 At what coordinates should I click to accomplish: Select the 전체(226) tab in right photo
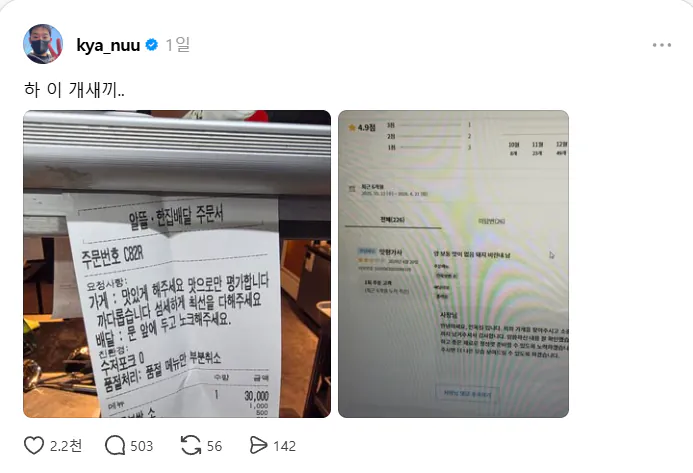coord(392,220)
